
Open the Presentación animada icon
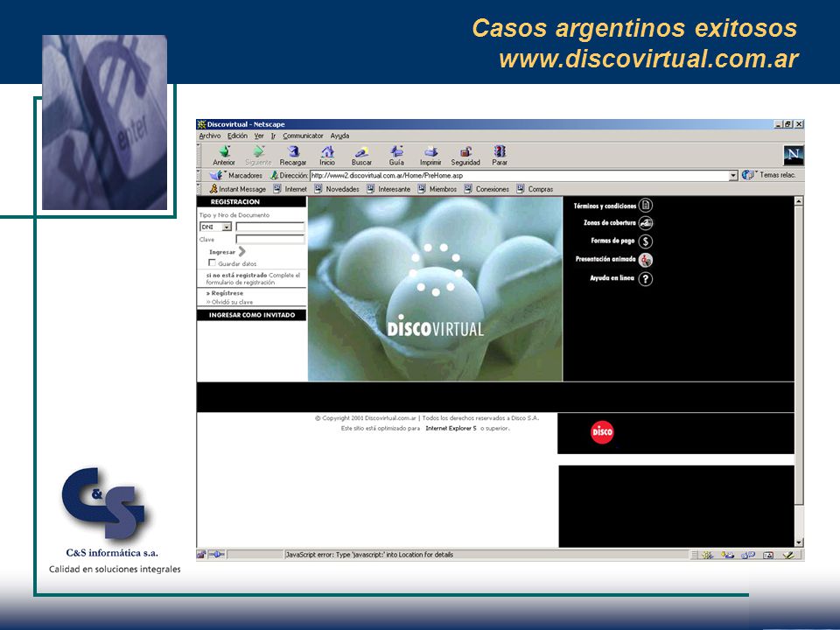click(x=646, y=260)
